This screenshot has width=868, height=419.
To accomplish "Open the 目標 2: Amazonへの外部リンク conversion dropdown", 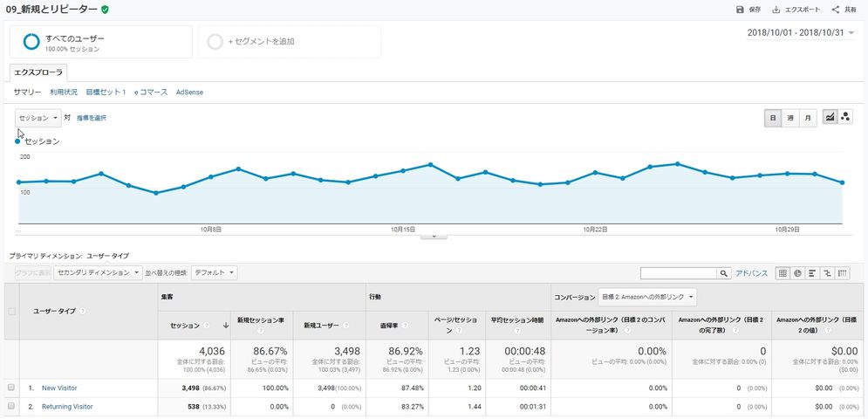I will (647, 297).
